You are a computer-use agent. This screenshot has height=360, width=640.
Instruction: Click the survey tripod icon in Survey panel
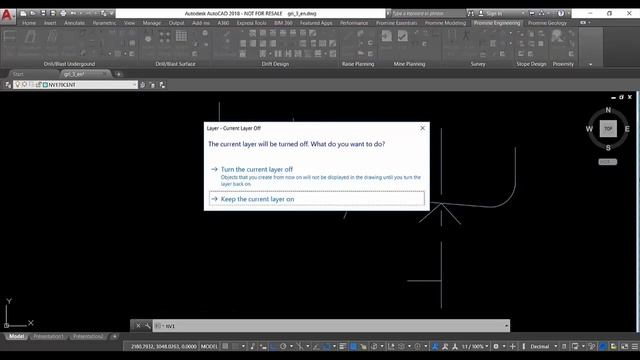coord(466,36)
